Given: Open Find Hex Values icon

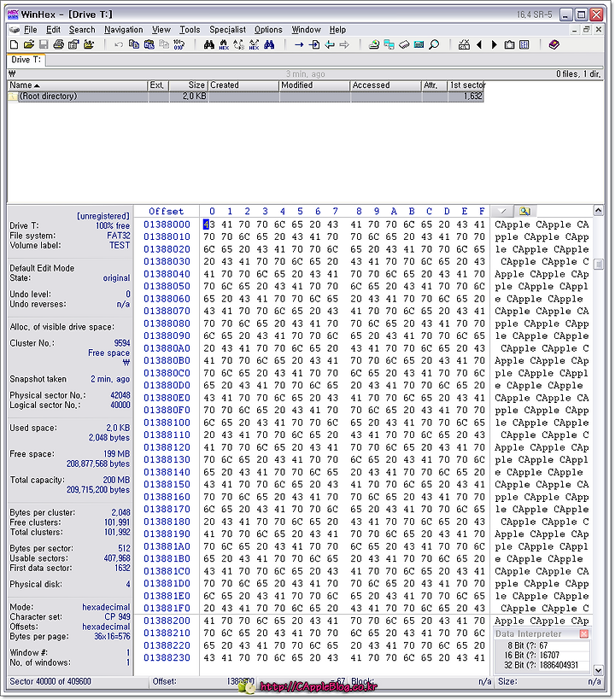Looking at the screenshot, I should click(x=224, y=44).
